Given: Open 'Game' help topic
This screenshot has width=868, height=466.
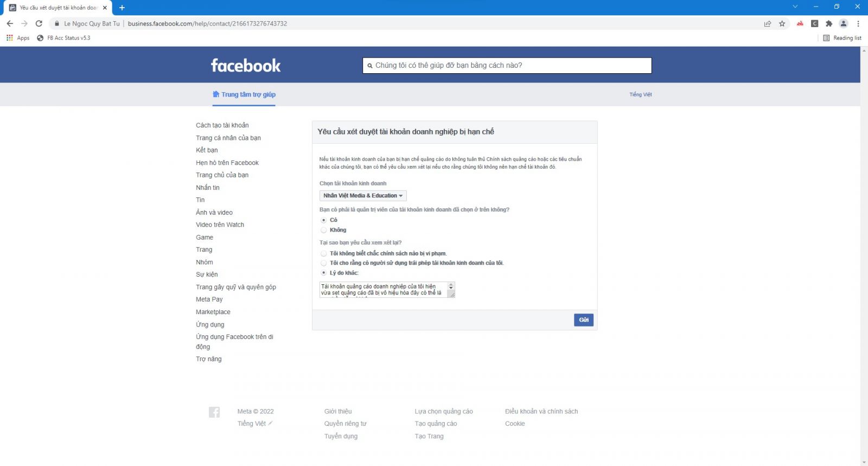Looking at the screenshot, I should (x=205, y=237).
